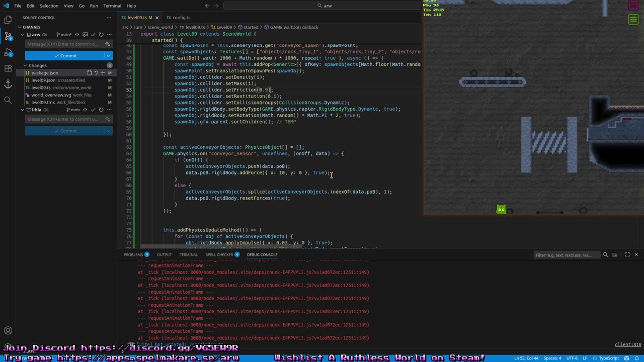Discard changes for package.json
The height and width of the screenshot is (362, 644).
pos(96,73)
